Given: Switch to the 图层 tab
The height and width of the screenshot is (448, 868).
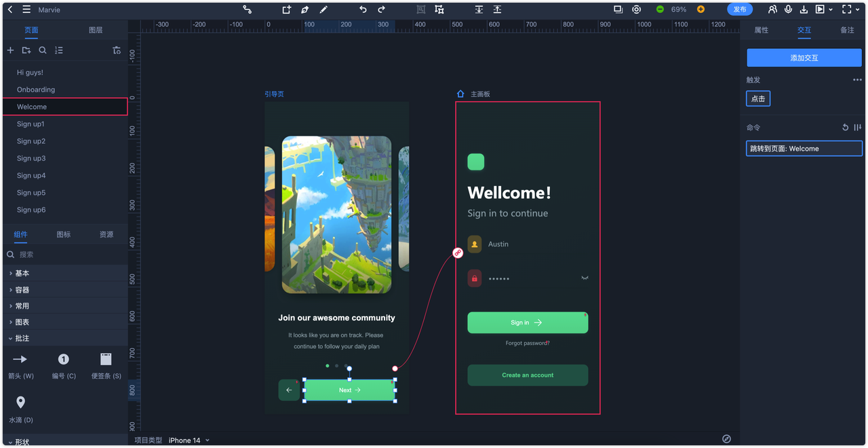Looking at the screenshot, I should [x=96, y=30].
